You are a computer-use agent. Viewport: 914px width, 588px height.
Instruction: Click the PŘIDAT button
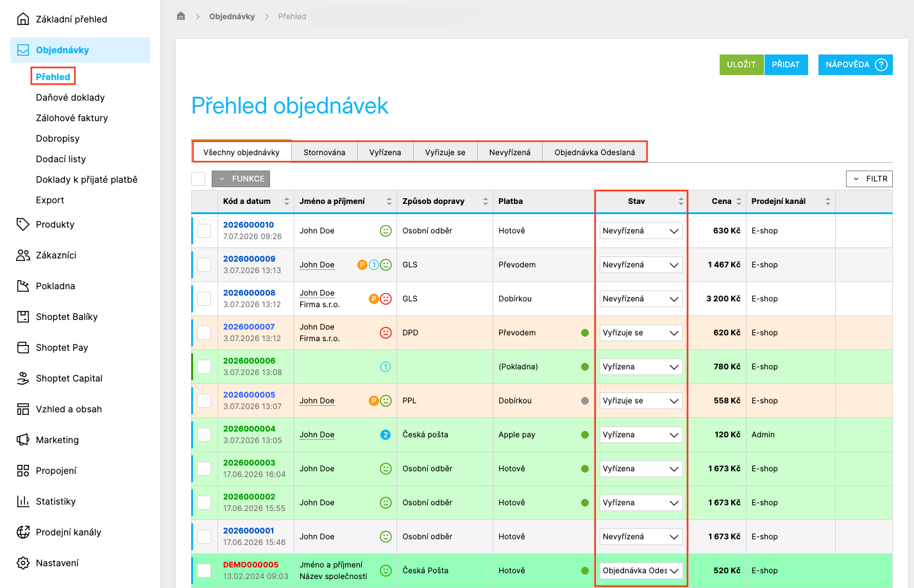point(786,65)
